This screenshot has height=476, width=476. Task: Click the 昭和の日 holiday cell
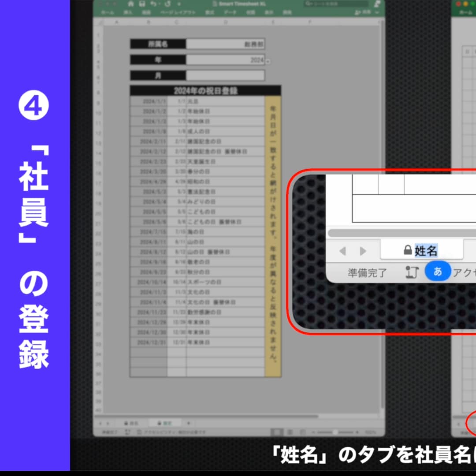[225, 181]
